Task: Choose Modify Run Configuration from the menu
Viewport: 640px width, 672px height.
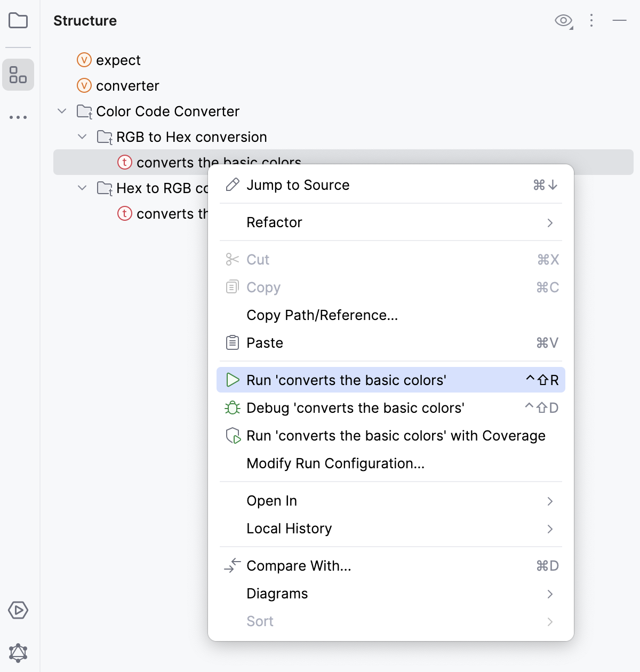Action: coord(335,463)
